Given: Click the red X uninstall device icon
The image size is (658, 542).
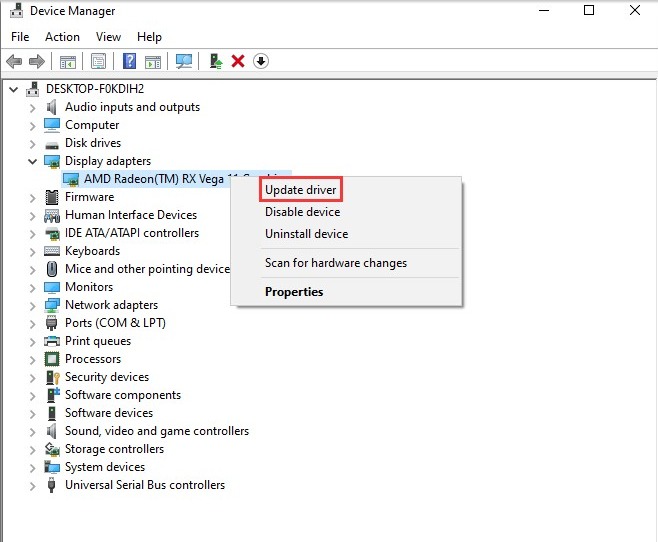Looking at the screenshot, I should 238,62.
